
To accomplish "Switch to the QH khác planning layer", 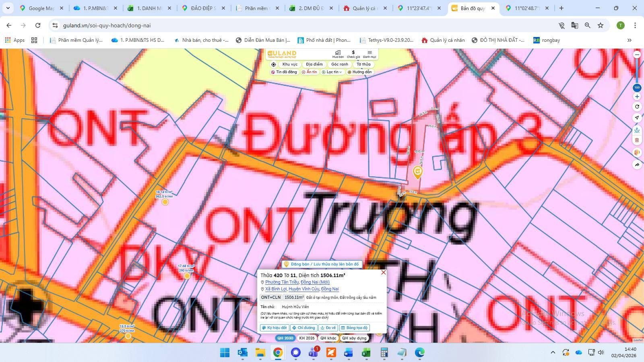I will point(328,338).
